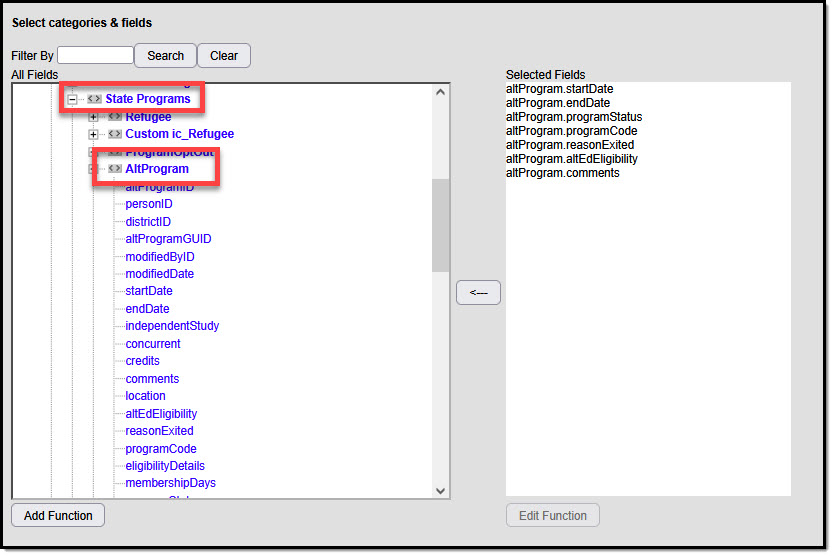Viewport: 833px width, 556px height.
Task: Add the modifiedByID field
Action: tap(160, 256)
